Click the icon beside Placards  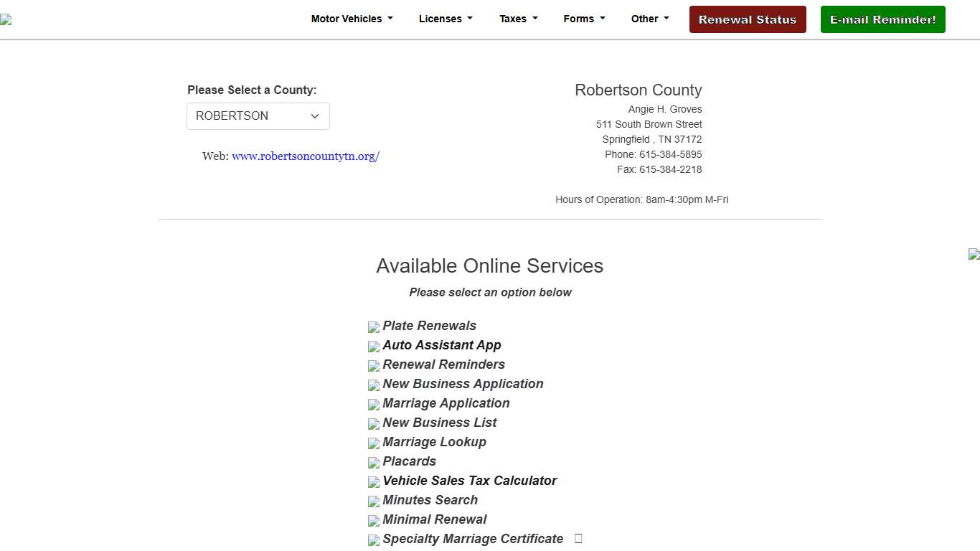click(x=374, y=463)
